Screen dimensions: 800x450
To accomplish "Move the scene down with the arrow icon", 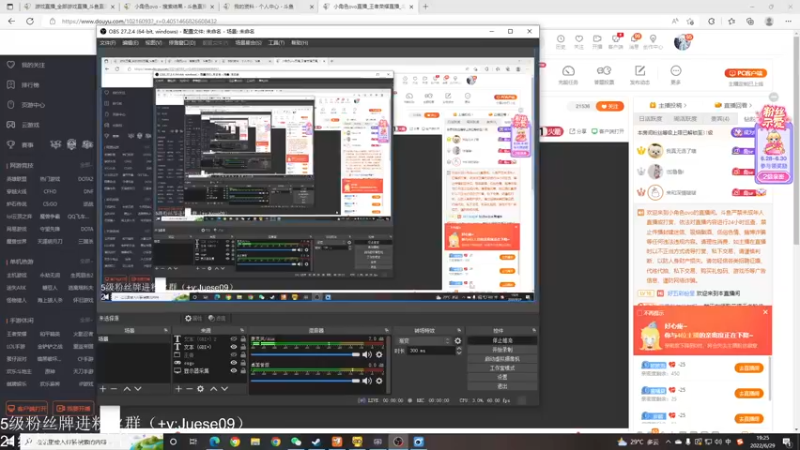I will point(138,389).
